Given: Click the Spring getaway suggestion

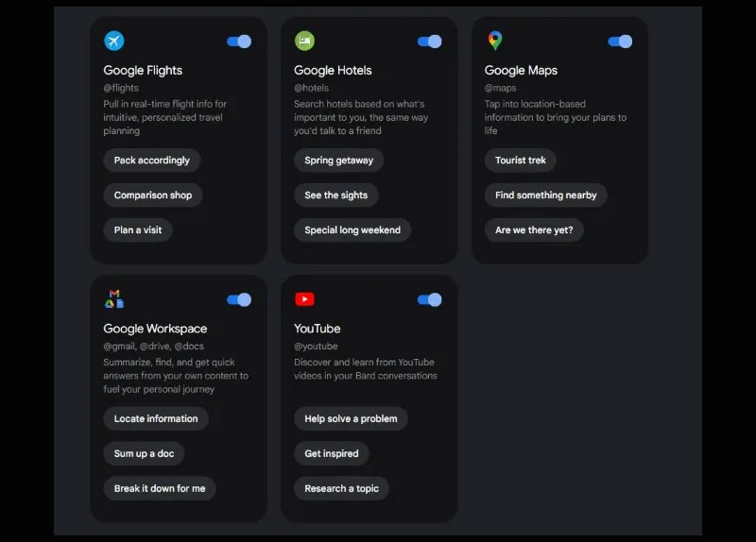Looking at the screenshot, I should click(x=339, y=161).
